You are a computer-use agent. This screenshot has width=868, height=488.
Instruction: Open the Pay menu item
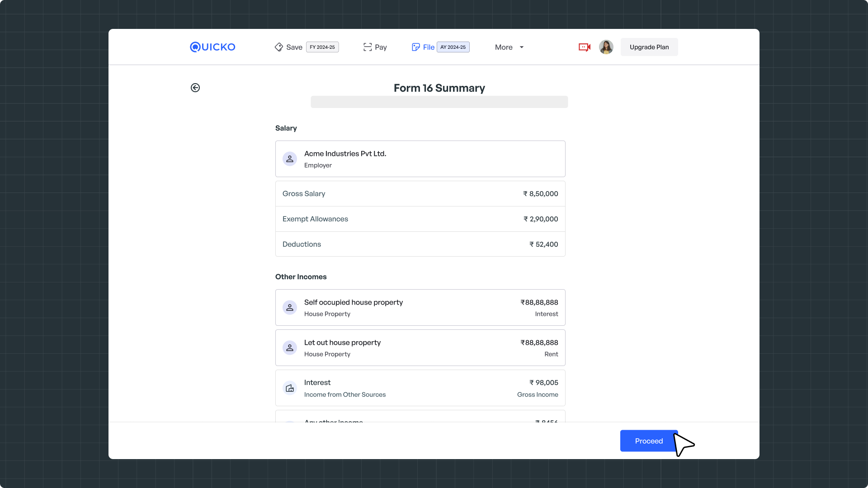(x=381, y=47)
